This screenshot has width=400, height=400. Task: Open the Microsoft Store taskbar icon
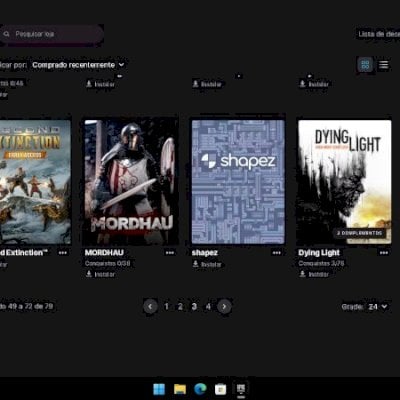(x=220, y=389)
